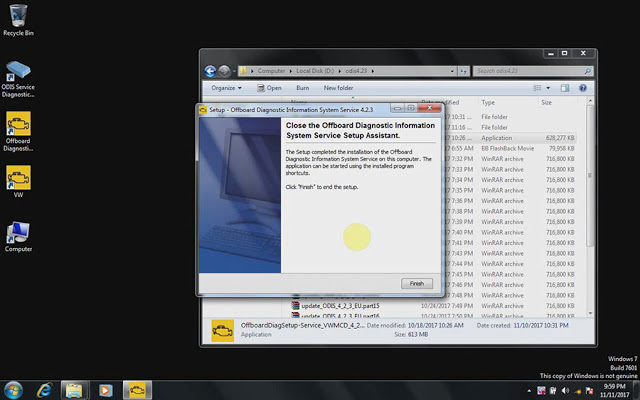Click the Application type row in Explorer
The height and width of the screenshot is (400, 640).
(496, 138)
